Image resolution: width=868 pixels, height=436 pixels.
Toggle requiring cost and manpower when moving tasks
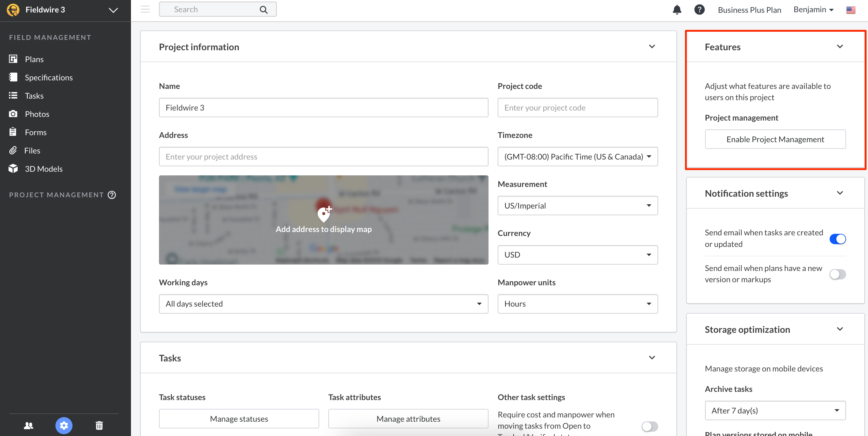pos(649,427)
